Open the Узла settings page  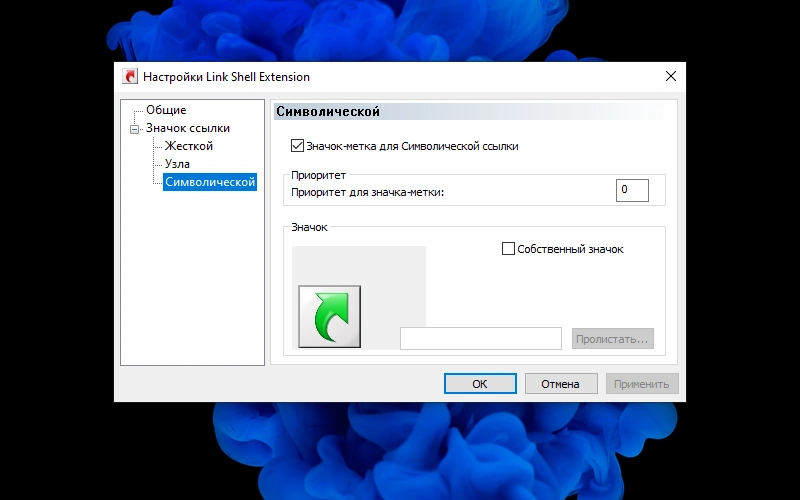pyautogui.click(x=177, y=164)
